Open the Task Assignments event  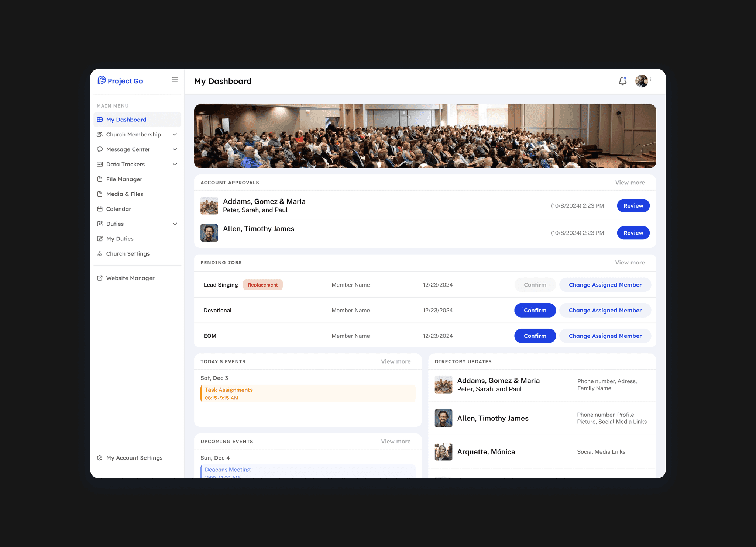coord(308,394)
